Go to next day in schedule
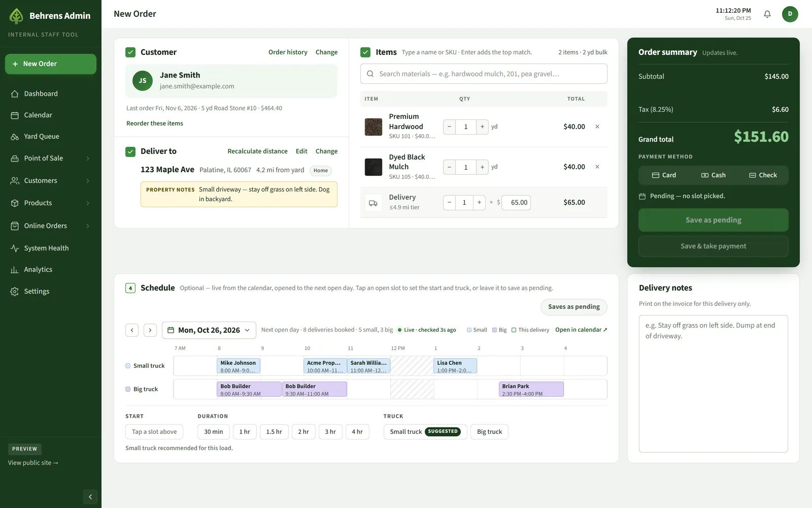Viewport: 812px width, 508px height. 150,330
